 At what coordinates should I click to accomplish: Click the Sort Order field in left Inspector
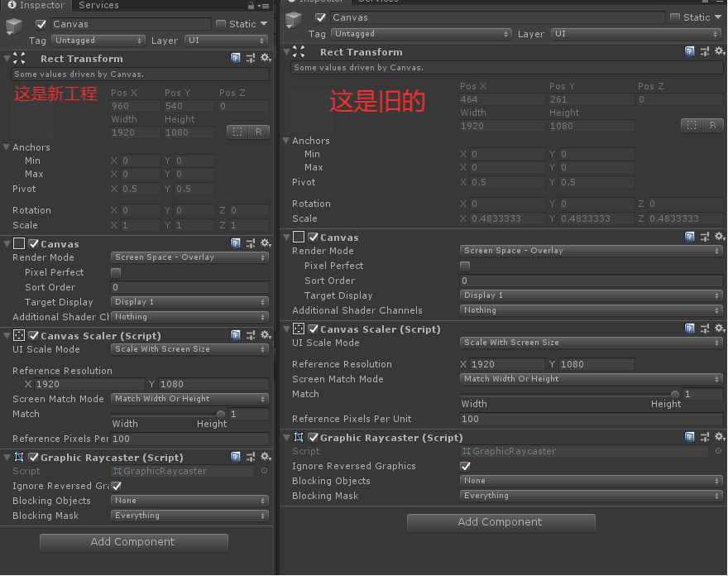tap(190, 287)
